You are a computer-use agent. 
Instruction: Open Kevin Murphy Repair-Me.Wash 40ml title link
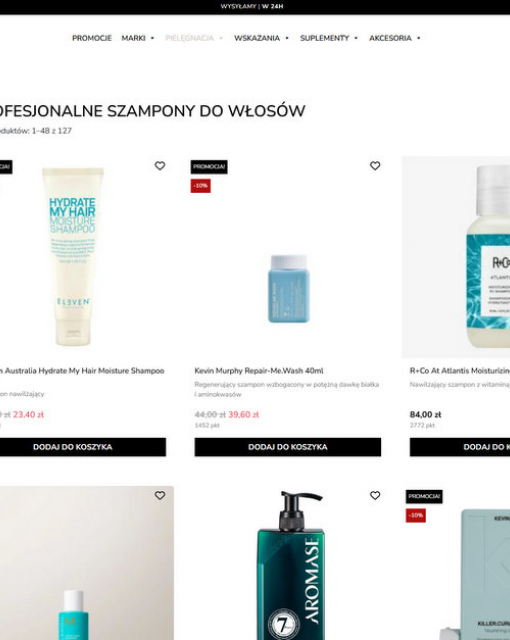pyautogui.click(x=259, y=371)
